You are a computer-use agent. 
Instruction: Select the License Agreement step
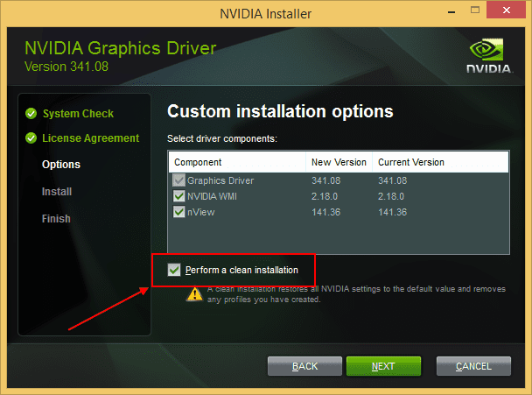pyautogui.click(x=91, y=138)
